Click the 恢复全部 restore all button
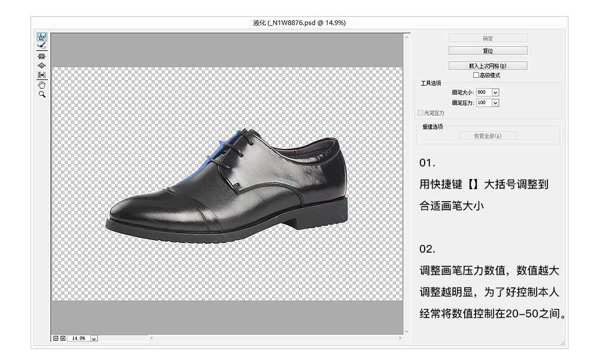 click(x=487, y=135)
